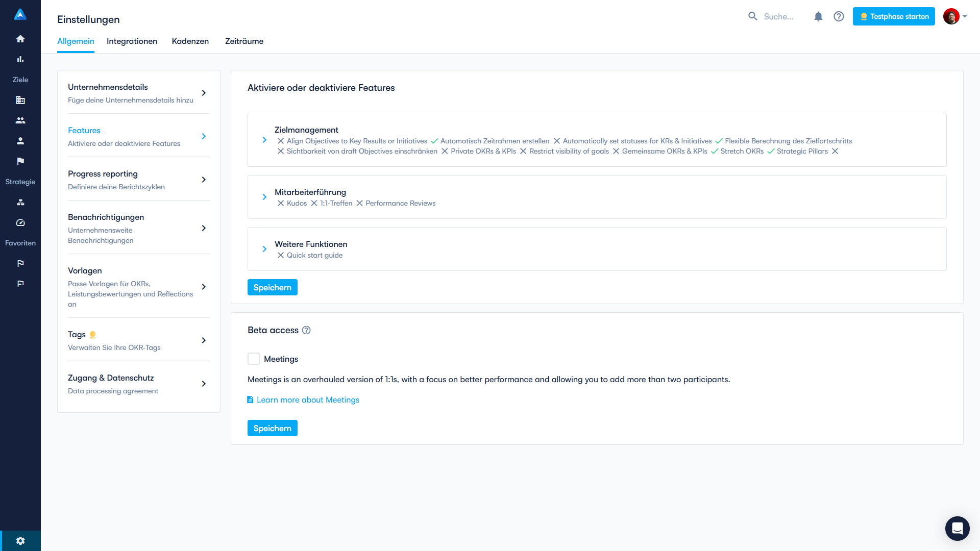This screenshot has height=551, width=980.
Task: Click the help question mark icon
Action: [839, 16]
